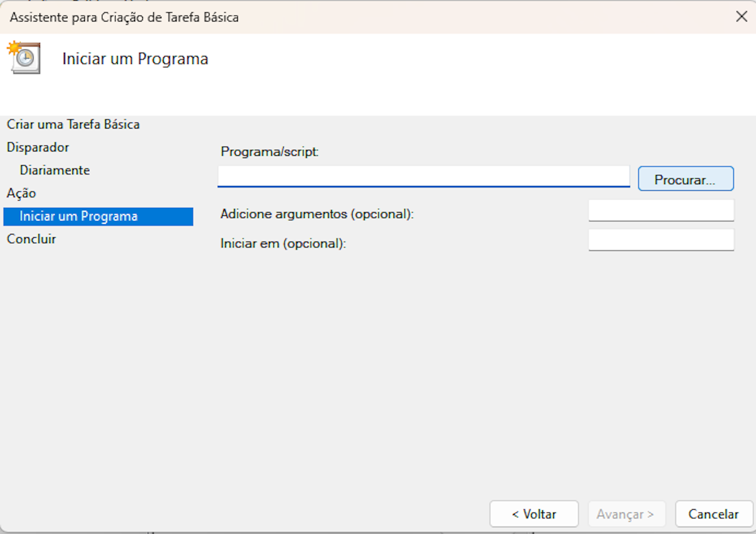Click the disabled Avançar button
Screen dimensions: 756x534
[x=627, y=514]
